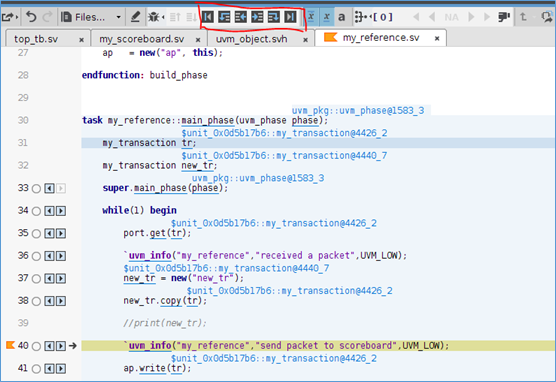Click the pencil edit icon
Viewport: 556px width, 382px height.
[x=135, y=17]
